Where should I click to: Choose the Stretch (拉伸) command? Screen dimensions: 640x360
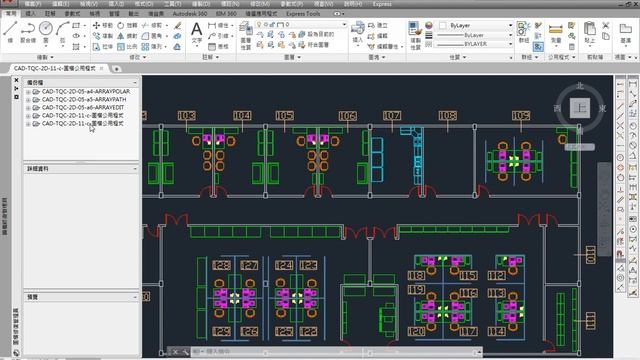click(x=102, y=47)
